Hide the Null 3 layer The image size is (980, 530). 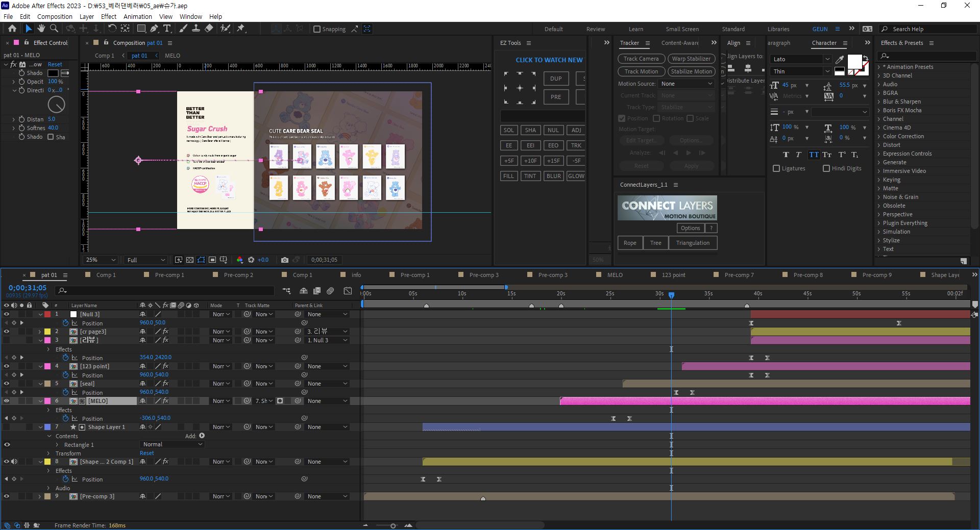[7, 314]
